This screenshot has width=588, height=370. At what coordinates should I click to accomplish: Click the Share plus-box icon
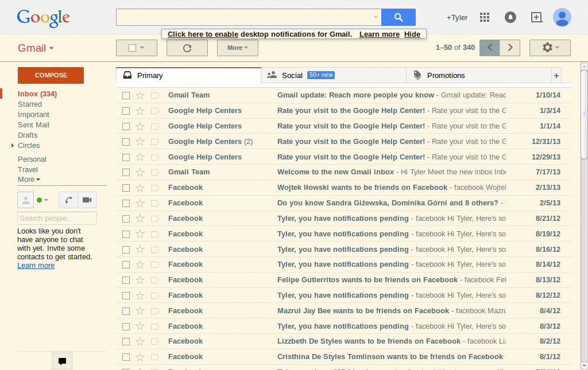coord(537,17)
